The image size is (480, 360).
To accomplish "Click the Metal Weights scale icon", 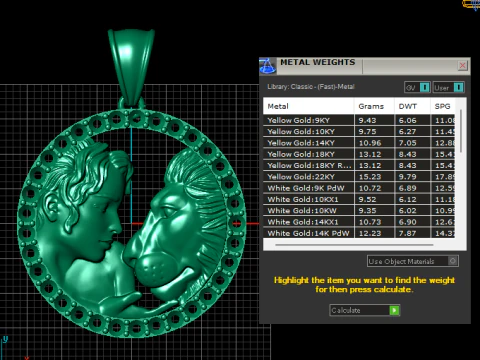I will coord(268,65).
